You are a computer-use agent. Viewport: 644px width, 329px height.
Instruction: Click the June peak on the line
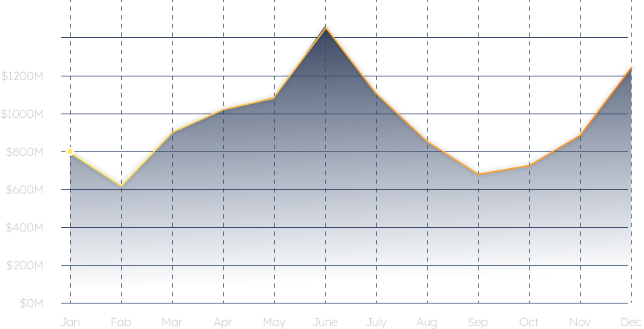[326, 28]
